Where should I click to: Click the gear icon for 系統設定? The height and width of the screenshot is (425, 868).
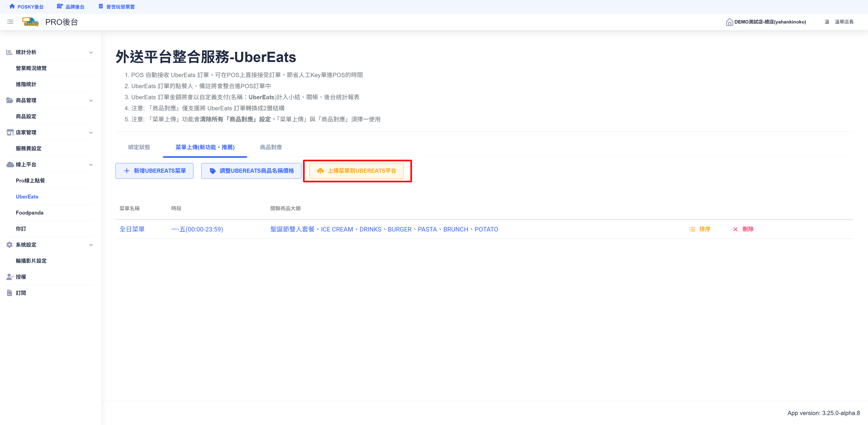pyautogui.click(x=9, y=245)
